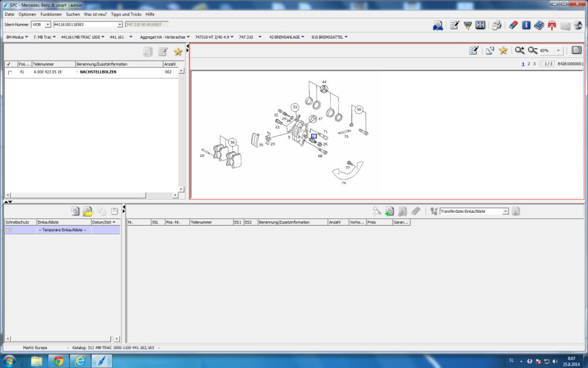The image size is (588, 368).
Task: Open the Tipps und Tricks menu
Action: [126, 14]
